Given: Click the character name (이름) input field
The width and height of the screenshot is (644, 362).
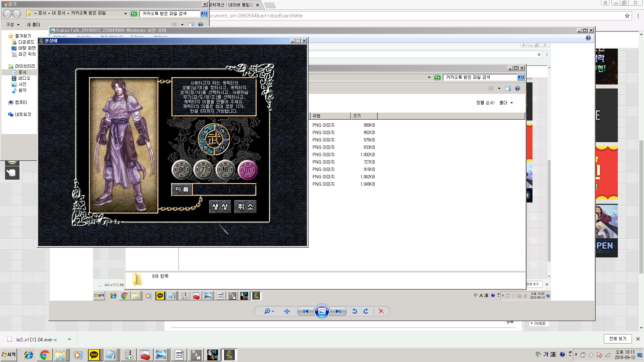Looking at the screenshot, I should pos(224,190).
